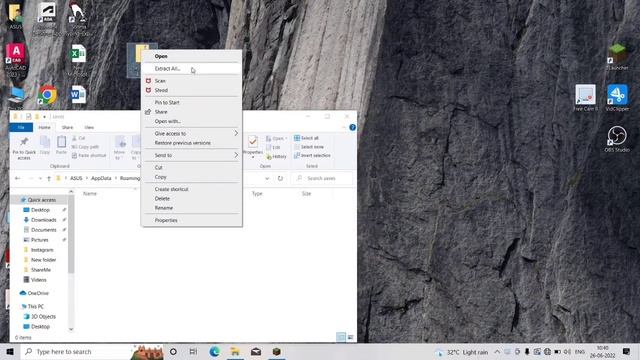Click Pin to Quick access ribbon icon
Screen dimensions: 640x360
(x=24, y=148)
